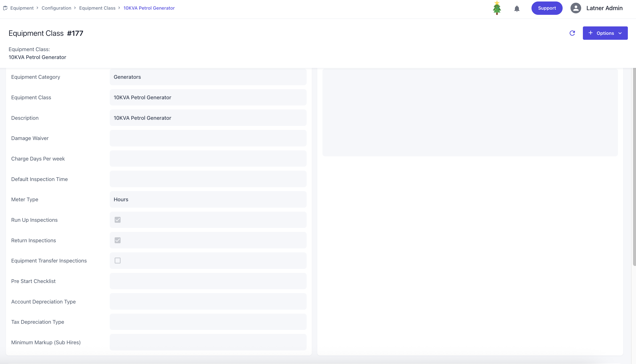Enable the Equipment Transfer Inspections checkbox
The height and width of the screenshot is (364, 636).
(118, 261)
